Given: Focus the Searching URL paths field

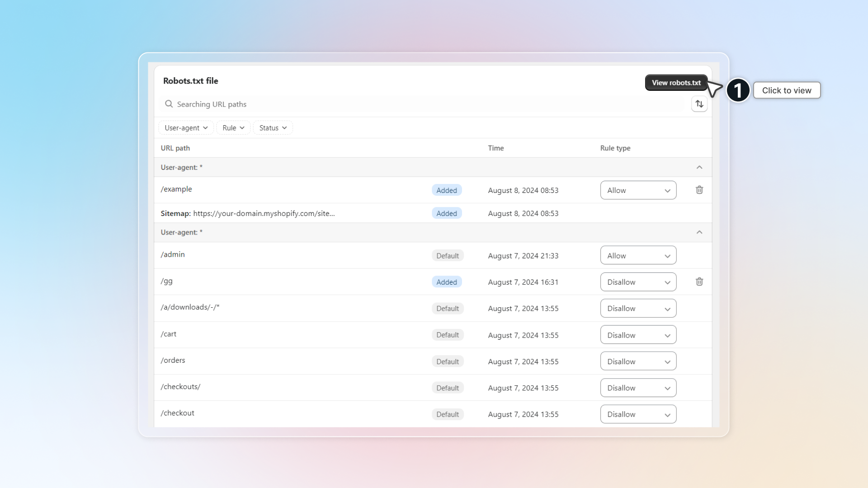Looking at the screenshot, I should pos(407,104).
